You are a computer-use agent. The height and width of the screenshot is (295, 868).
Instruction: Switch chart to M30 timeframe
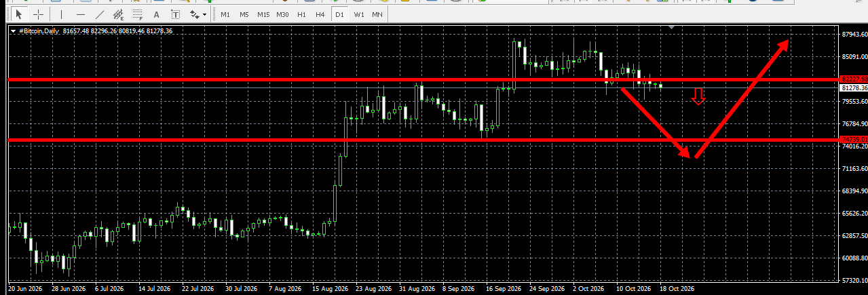click(x=283, y=14)
